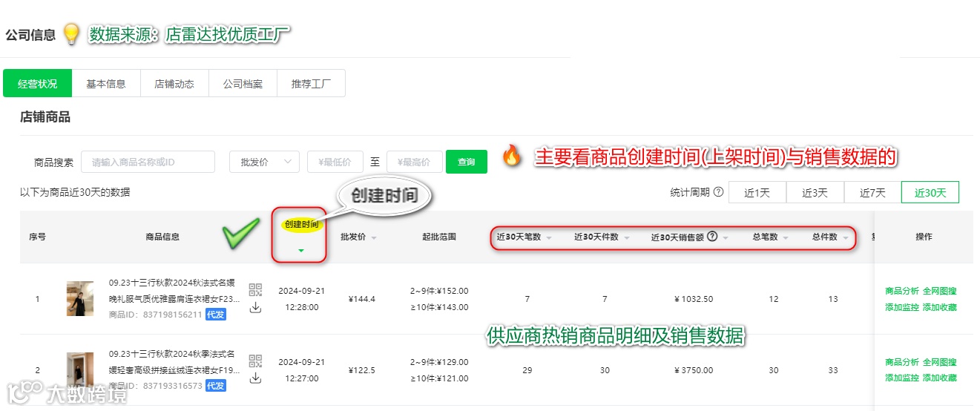Sort the 总笔数 column
980x411 pixels.
click(785, 238)
